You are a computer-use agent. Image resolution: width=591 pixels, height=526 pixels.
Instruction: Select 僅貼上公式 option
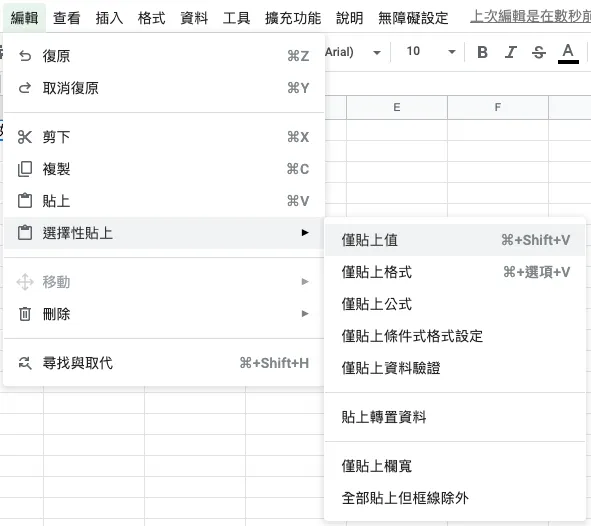click(455, 304)
